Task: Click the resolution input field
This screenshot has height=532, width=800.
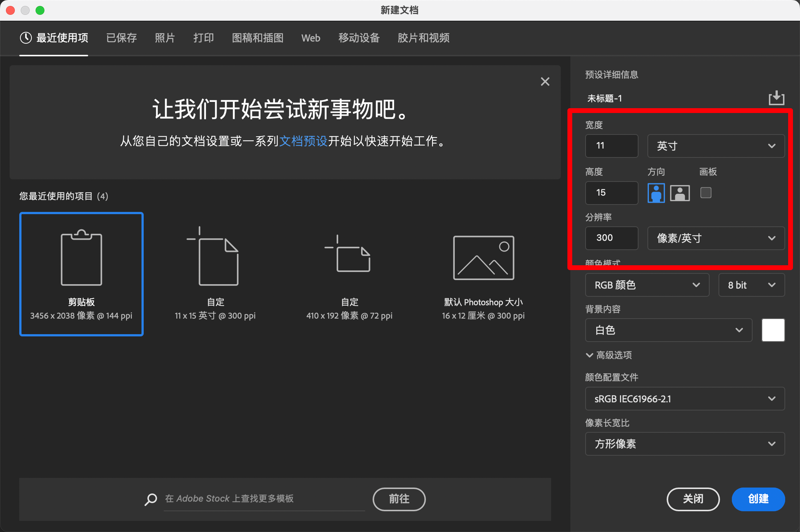Action: [611, 238]
